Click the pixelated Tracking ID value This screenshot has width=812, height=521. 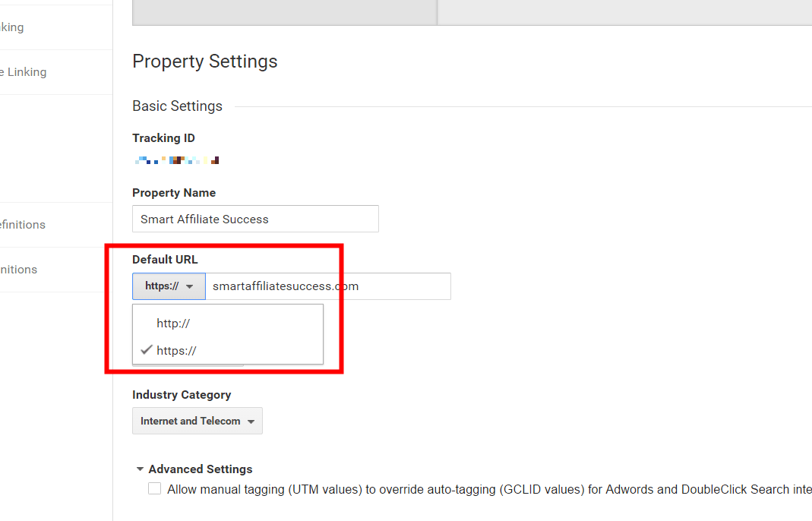pyautogui.click(x=176, y=159)
